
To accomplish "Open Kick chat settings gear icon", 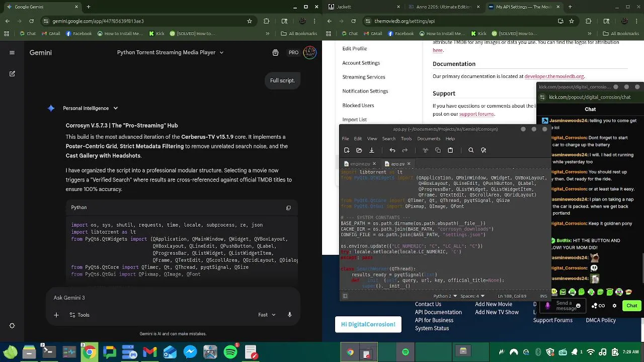I will (x=614, y=306).
